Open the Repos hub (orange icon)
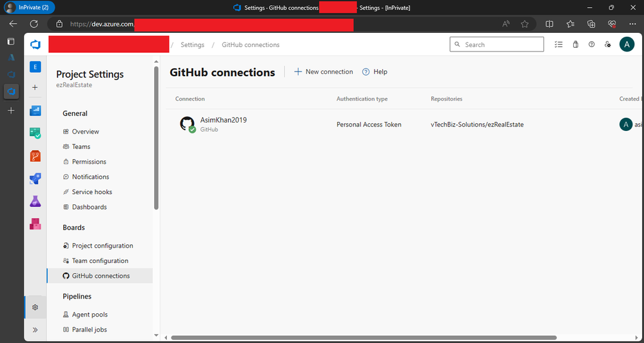 click(x=35, y=155)
